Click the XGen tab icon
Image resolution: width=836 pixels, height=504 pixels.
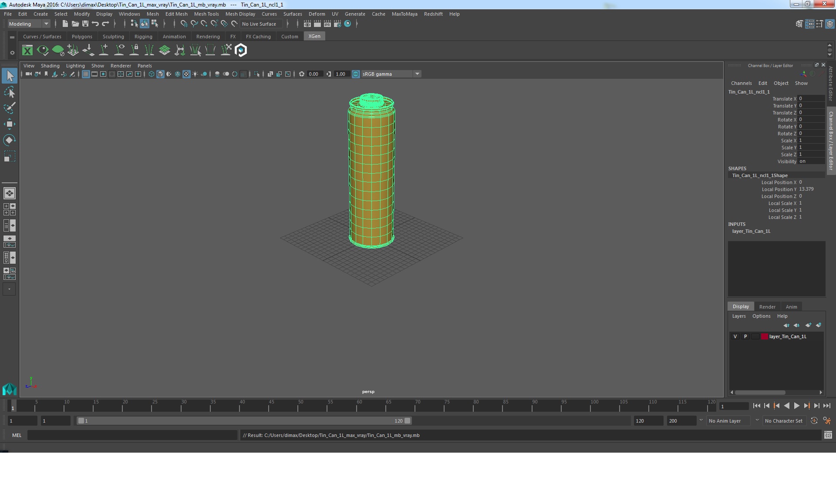click(x=314, y=36)
